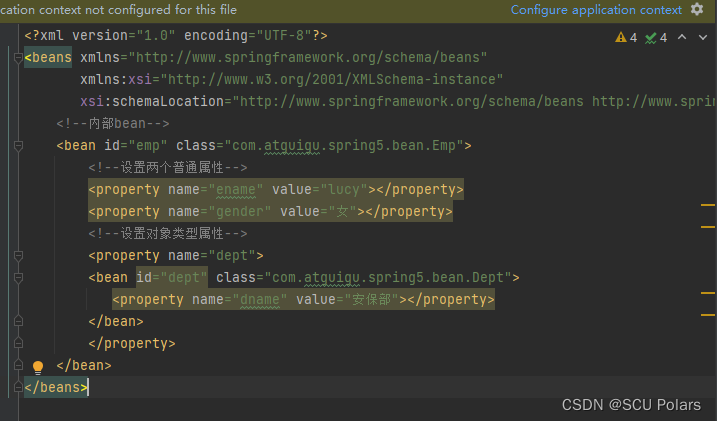Click the 内部bean comment
This screenshot has width=717, height=421.
[x=113, y=123]
